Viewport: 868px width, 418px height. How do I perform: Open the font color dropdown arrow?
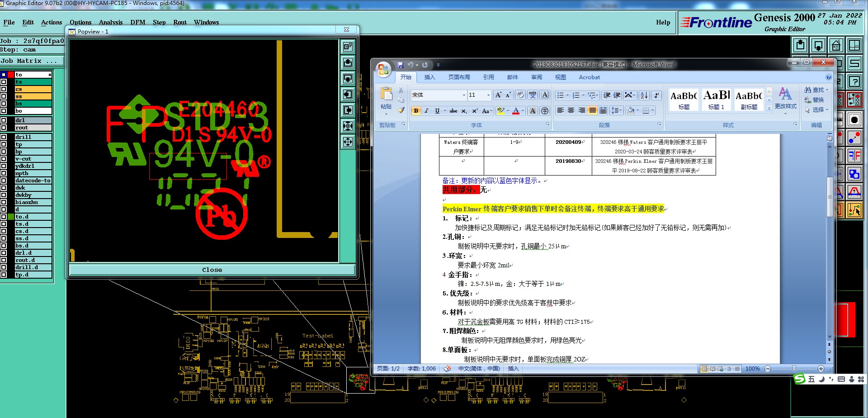[523, 111]
